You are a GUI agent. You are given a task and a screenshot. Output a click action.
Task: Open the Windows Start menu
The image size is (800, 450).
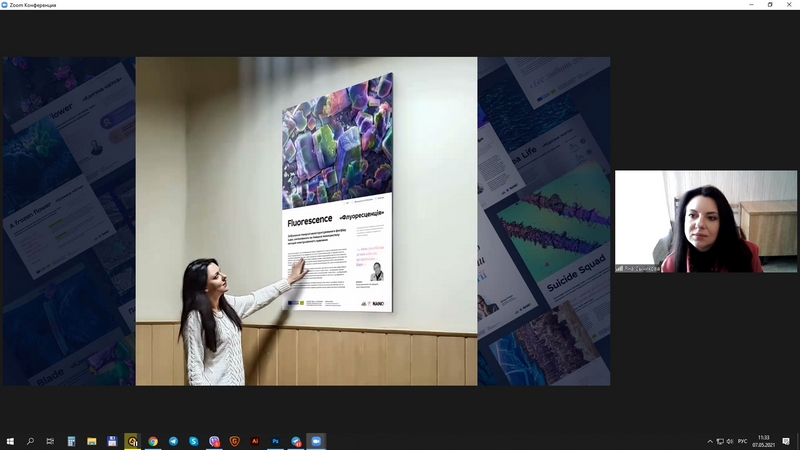point(10,441)
